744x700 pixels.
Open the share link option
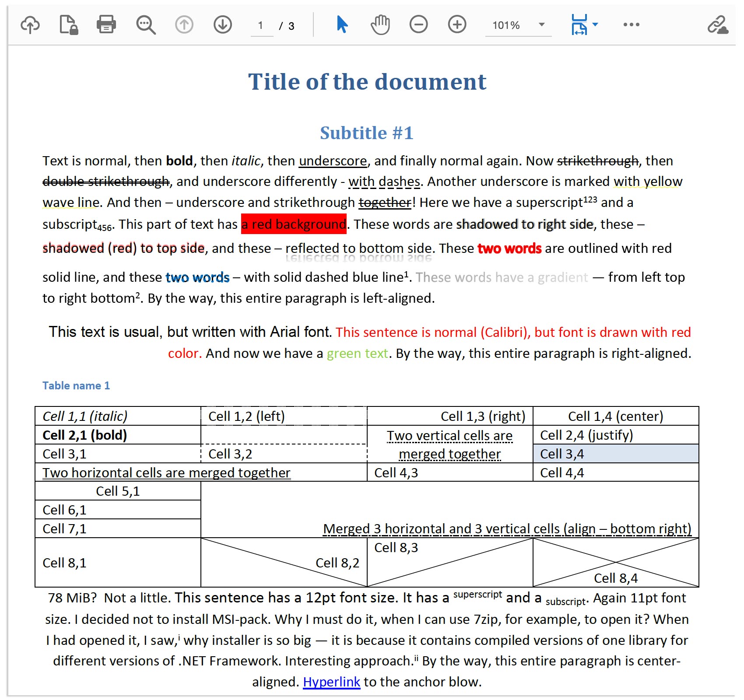pyautogui.click(x=719, y=25)
